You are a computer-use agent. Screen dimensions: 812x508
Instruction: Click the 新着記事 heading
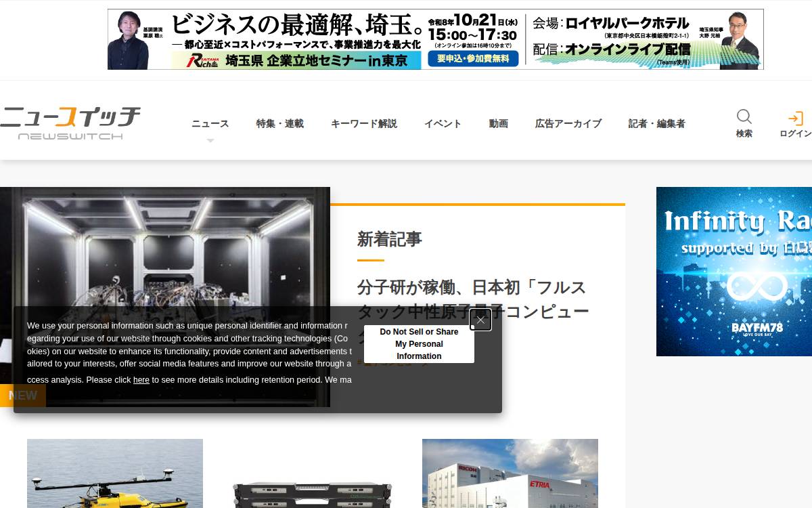tap(390, 239)
